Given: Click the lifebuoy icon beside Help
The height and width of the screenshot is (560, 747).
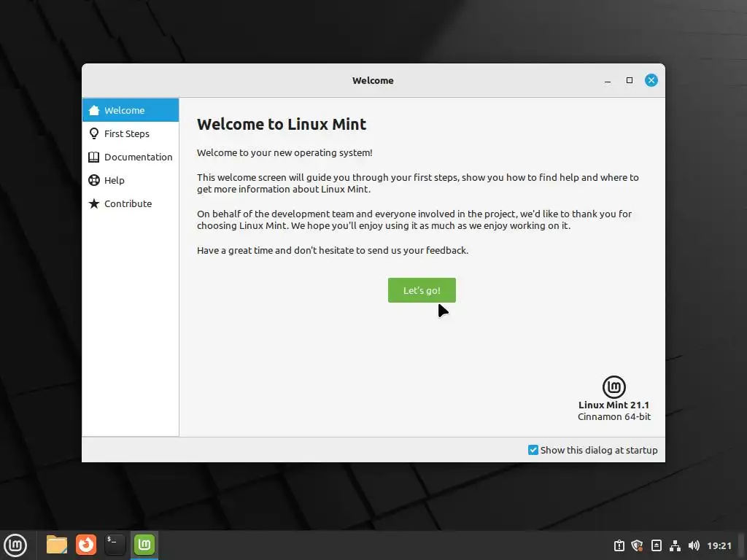Looking at the screenshot, I should click(x=94, y=180).
